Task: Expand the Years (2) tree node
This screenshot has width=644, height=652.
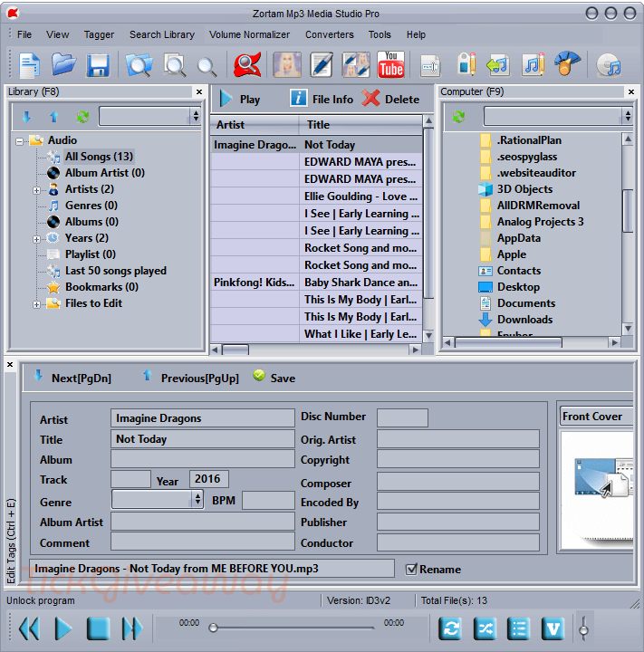Action: pyautogui.click(x=36, y=239)
